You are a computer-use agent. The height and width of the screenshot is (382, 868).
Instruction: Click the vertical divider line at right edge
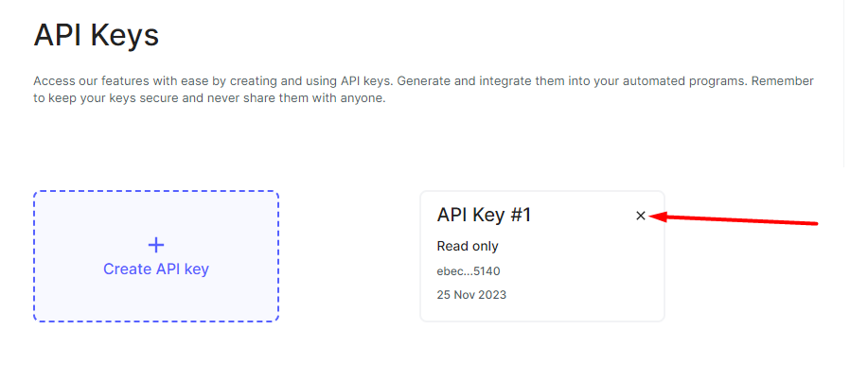coord(844,83)
